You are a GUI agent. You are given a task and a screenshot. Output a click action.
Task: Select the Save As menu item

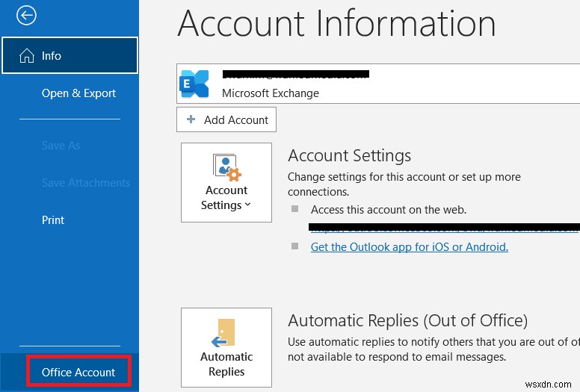pyautogui.click(x=61, y=145)
